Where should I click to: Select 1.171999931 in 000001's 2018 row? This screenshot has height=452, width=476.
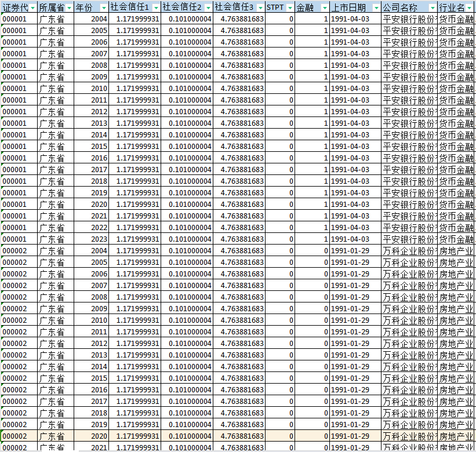[x=135, y=181]
